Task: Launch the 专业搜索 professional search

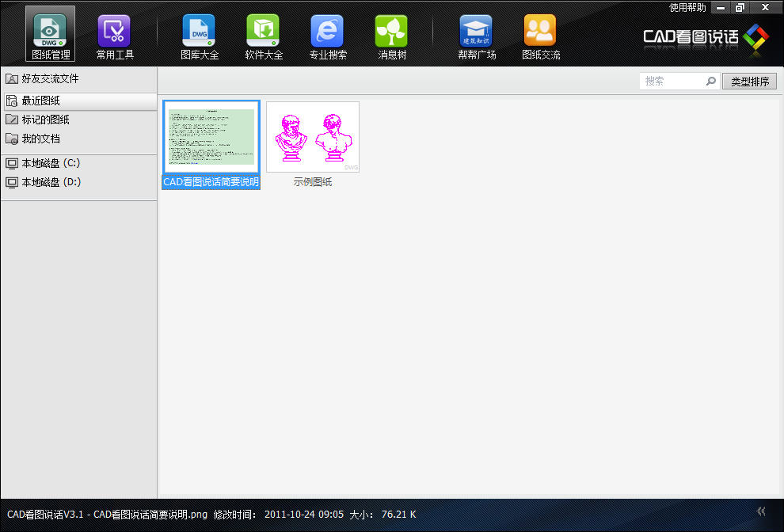Action: (328, 37)
